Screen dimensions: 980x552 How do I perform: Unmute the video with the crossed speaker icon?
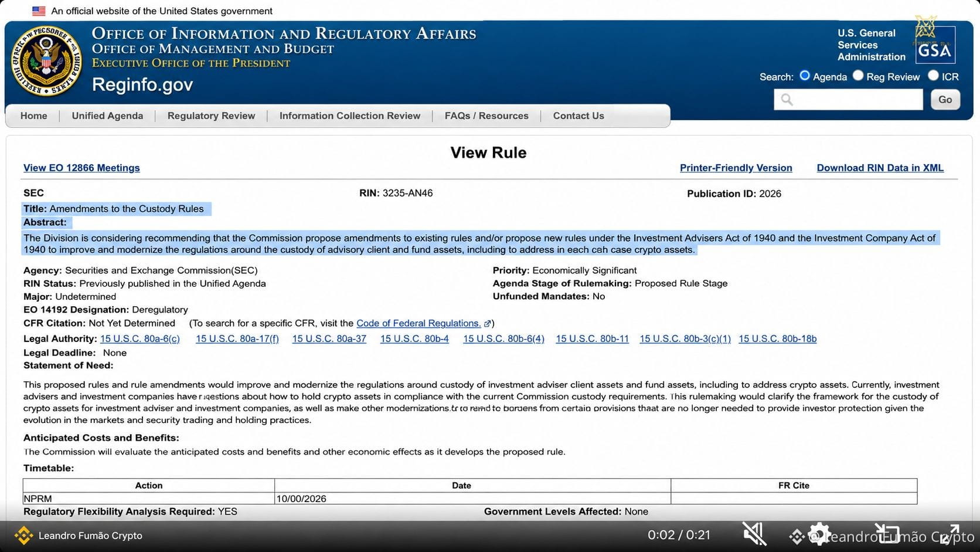(x=754, y=534)
